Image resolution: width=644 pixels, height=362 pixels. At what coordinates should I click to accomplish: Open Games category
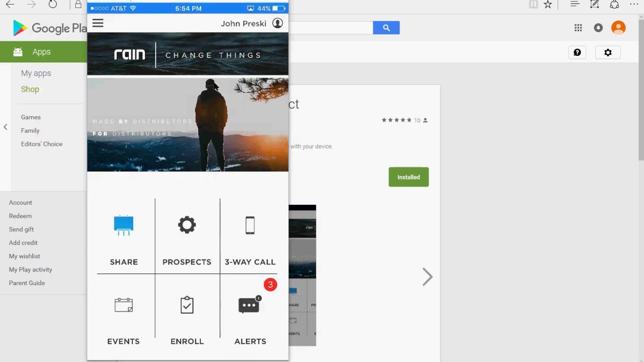pos(31,117)
